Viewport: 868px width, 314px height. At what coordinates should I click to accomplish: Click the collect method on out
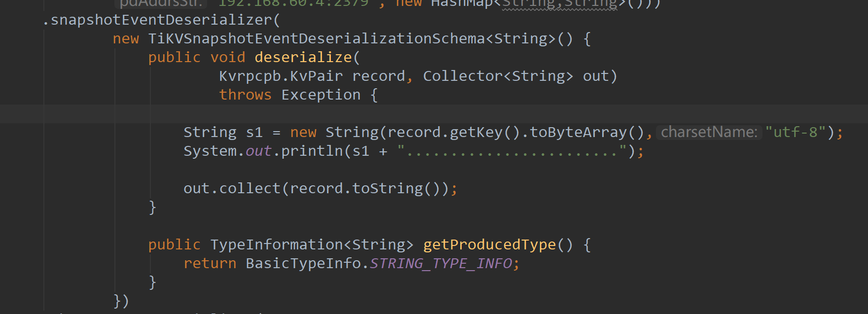tap(249, 189)
